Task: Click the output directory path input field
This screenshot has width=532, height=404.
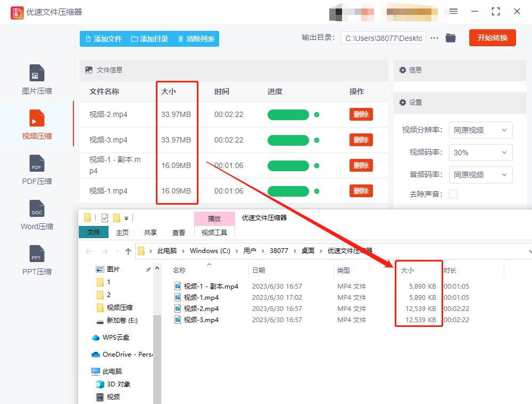Action: (x=384, y=38)
